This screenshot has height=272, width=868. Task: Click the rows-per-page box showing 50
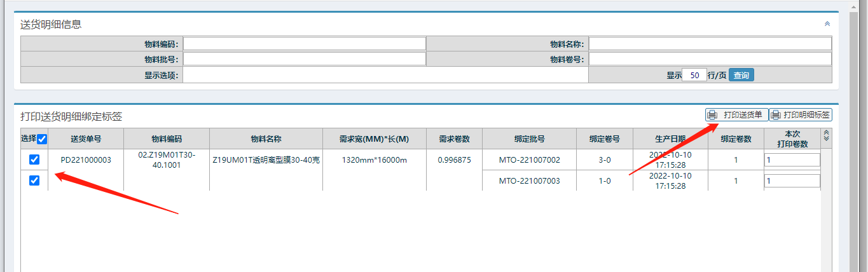(x=694, y=75)
